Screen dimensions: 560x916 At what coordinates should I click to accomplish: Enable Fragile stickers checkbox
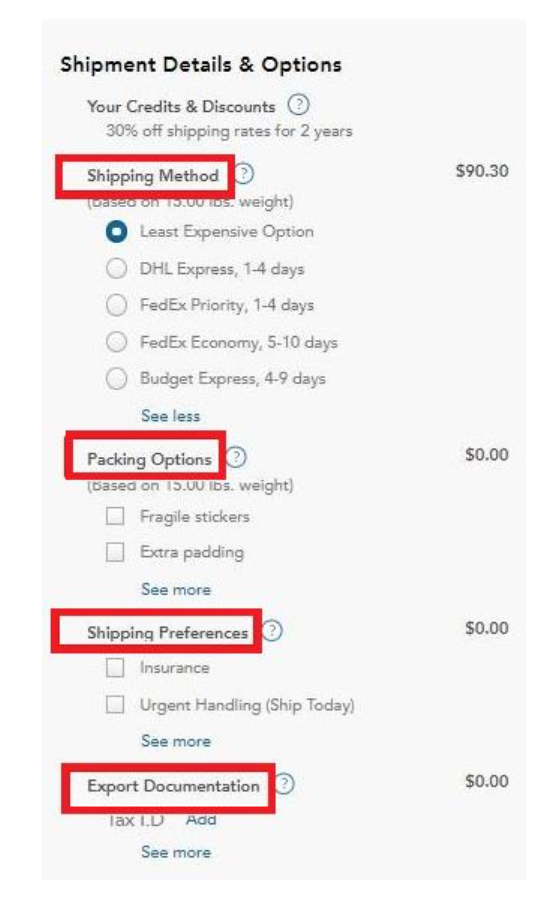[x=115, y=516]
